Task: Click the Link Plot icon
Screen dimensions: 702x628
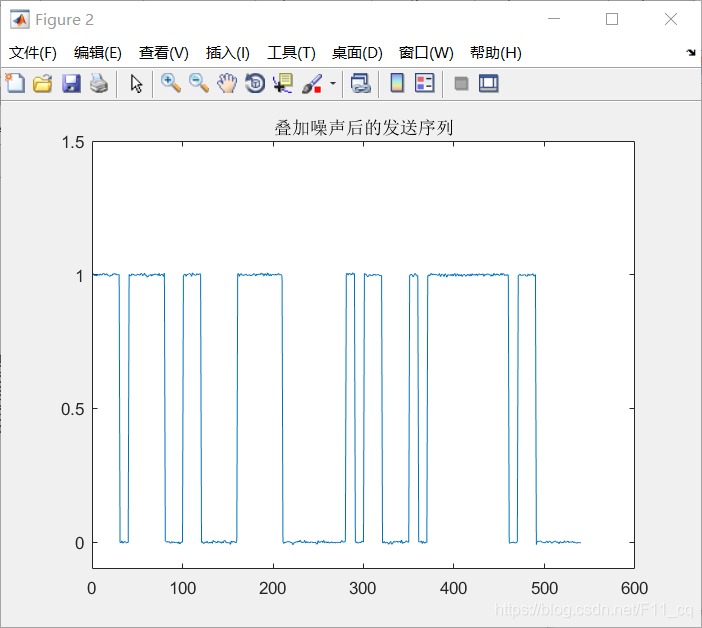Action: point(361,83)
